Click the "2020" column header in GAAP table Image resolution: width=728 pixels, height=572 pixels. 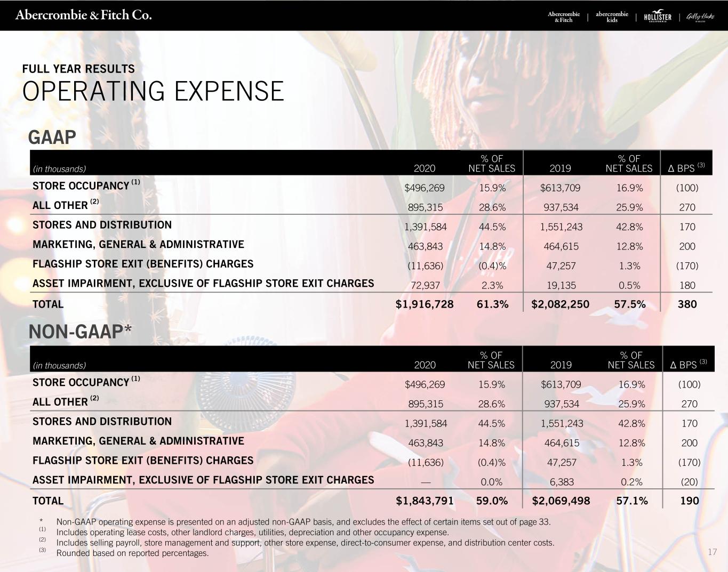click(x=425, y=168)
